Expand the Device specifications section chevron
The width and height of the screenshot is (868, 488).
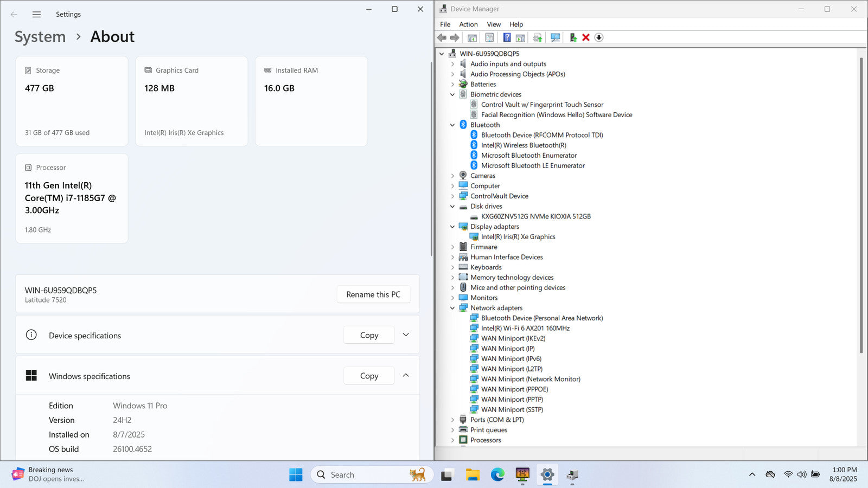[x=406, y=335]
